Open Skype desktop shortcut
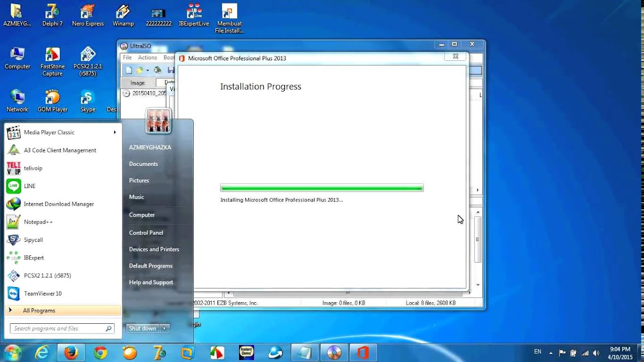The width and height of the screenshot is (644, 362). (88, 101)
